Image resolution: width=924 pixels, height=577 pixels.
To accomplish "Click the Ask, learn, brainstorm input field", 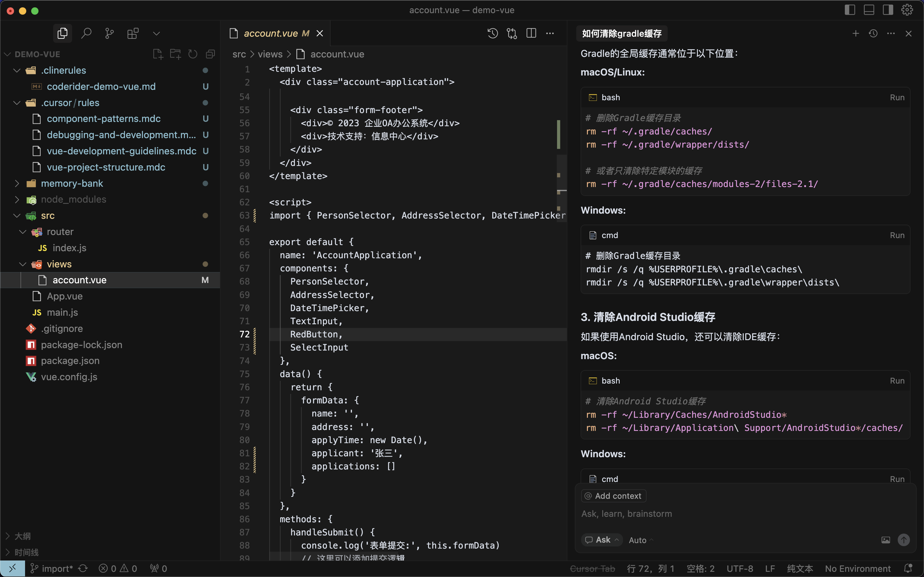I will (725, 514).
